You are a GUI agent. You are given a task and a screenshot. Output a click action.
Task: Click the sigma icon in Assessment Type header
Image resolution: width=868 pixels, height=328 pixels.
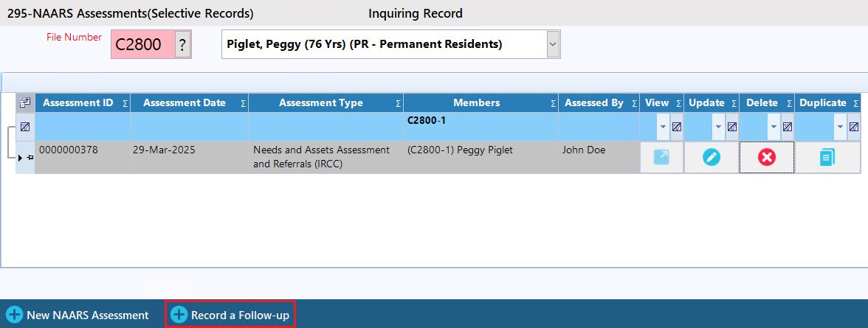[398, 104]
